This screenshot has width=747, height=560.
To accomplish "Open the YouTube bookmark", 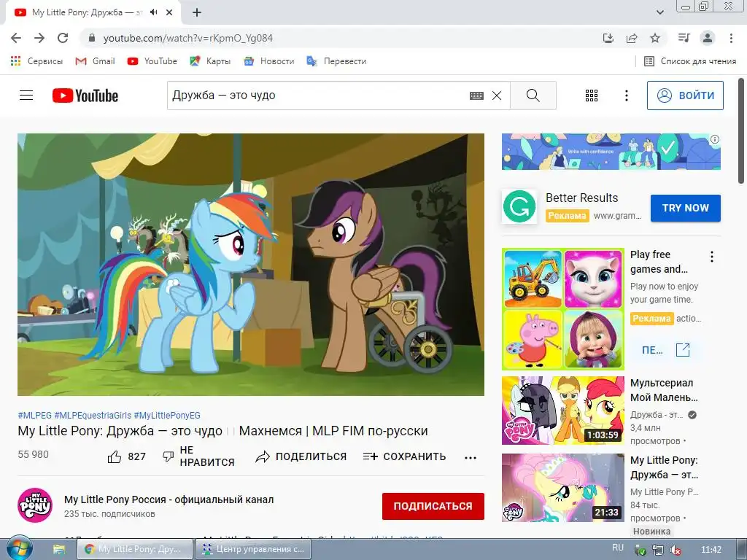I will point(152,61).
